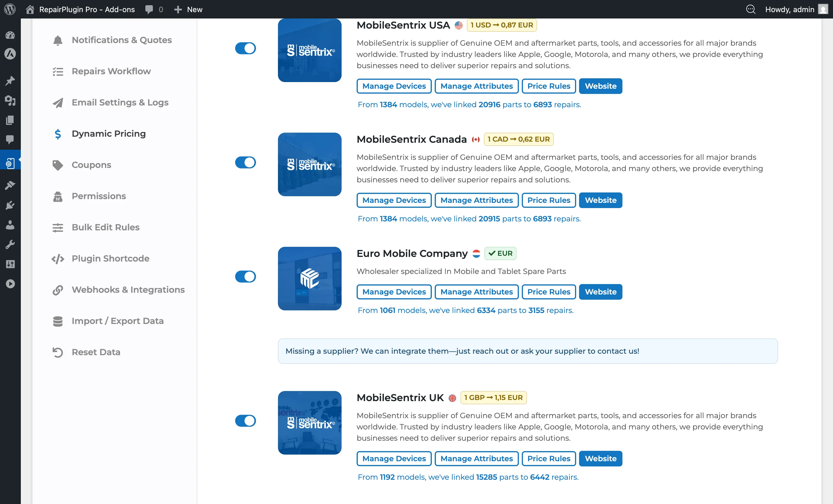
Task: Open the Comments icon in admin sidebar
Action: click(x=10, y=139)
